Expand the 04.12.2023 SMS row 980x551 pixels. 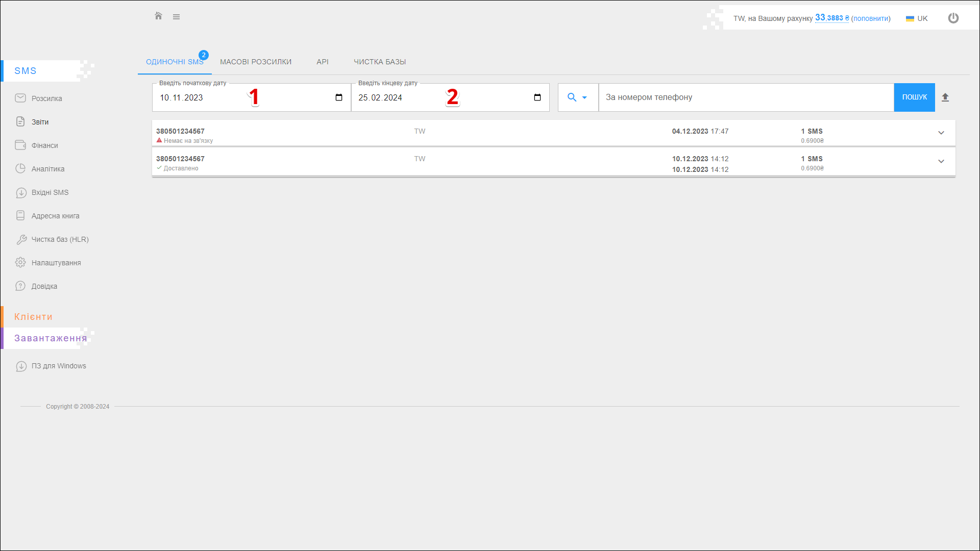tap(941, 133)
